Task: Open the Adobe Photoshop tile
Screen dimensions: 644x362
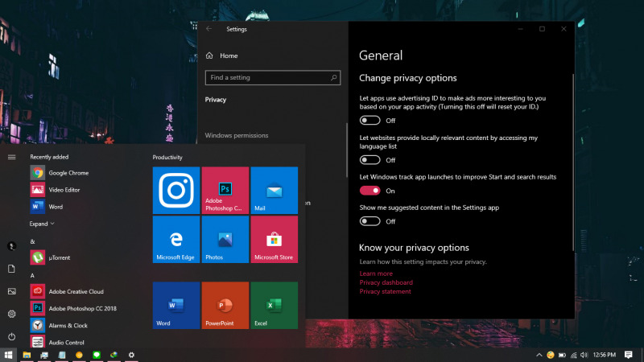Action: (225, 191)
